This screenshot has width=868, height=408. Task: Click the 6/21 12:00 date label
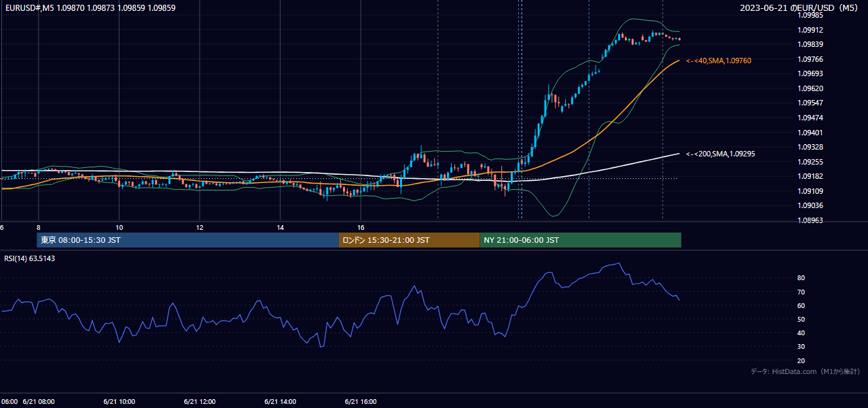[200, 401]
